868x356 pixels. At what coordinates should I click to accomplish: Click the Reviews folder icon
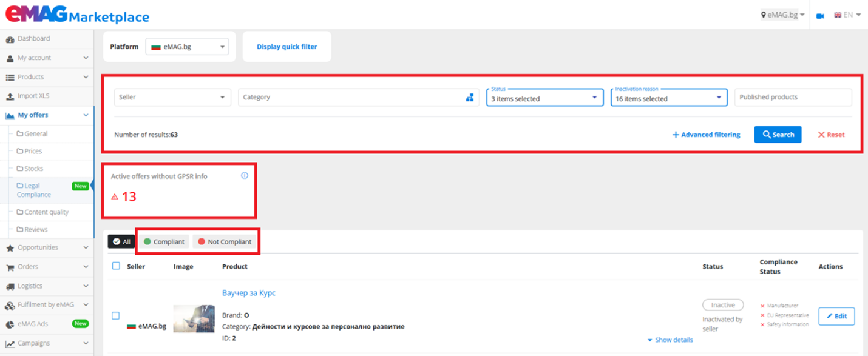tap(20, 230)
